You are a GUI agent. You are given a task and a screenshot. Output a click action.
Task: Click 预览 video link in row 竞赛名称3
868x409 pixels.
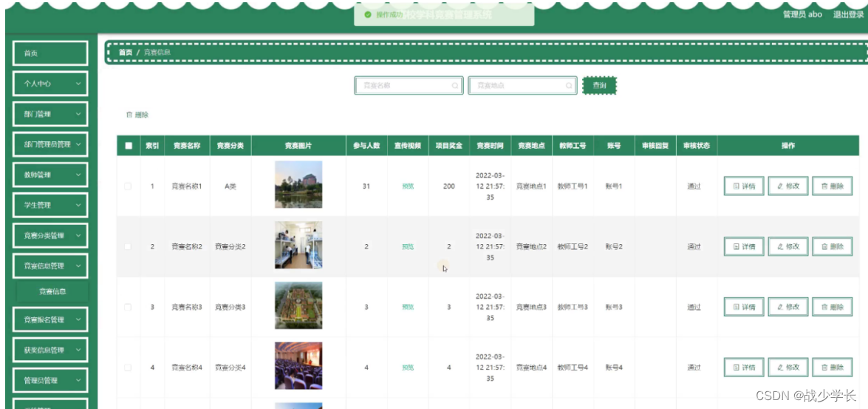(408, 307)
